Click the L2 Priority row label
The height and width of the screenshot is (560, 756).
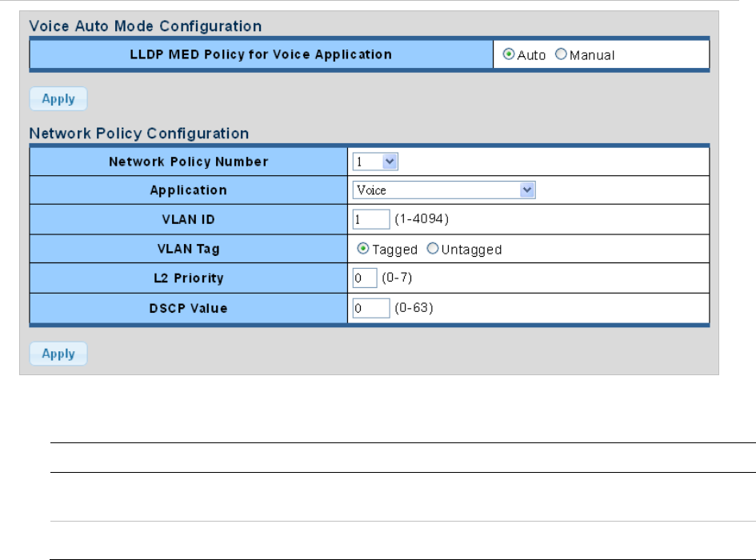188,278
